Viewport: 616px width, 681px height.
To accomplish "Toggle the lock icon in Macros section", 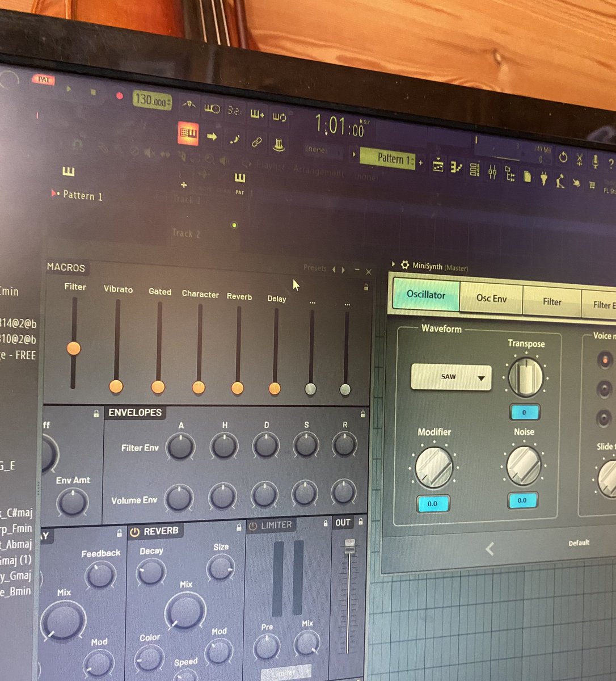I will (x=366, y=287).
